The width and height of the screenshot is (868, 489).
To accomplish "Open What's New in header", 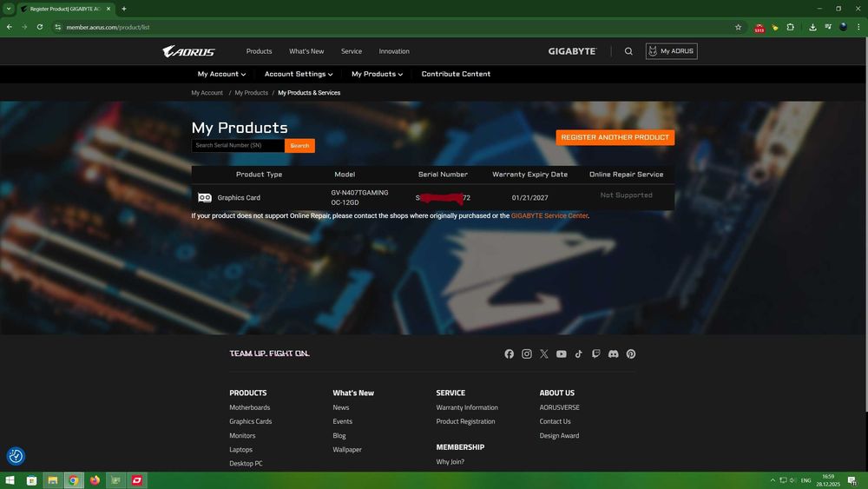I will point(306,51).
